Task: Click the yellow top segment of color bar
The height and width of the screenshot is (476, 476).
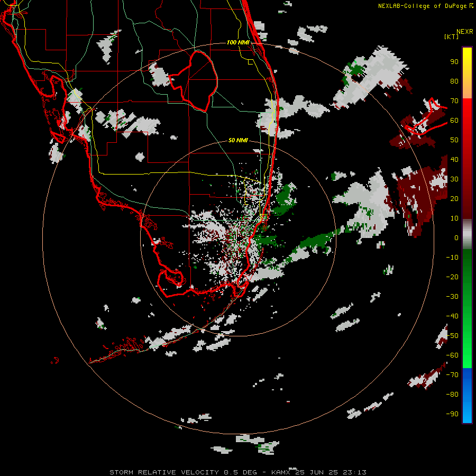Action: coord(467,73)
